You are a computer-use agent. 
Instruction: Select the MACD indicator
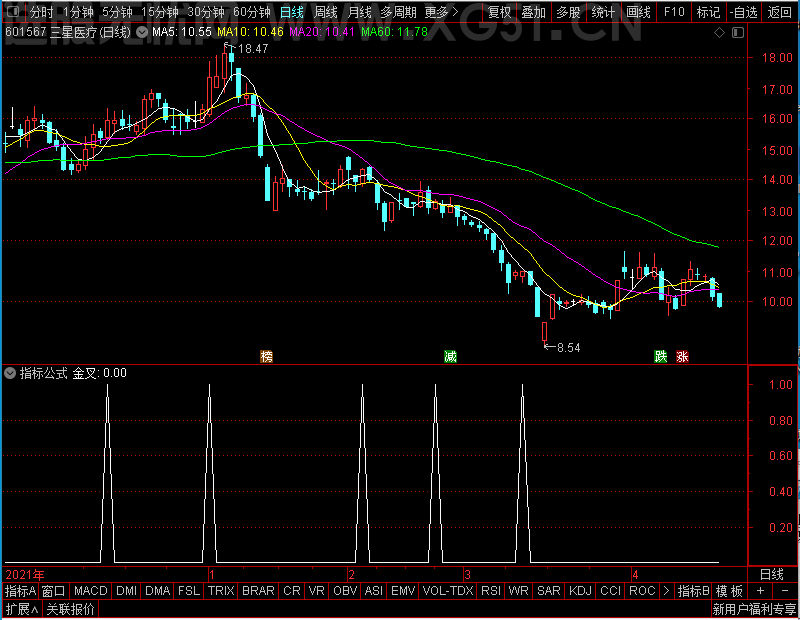click(90, 591)
